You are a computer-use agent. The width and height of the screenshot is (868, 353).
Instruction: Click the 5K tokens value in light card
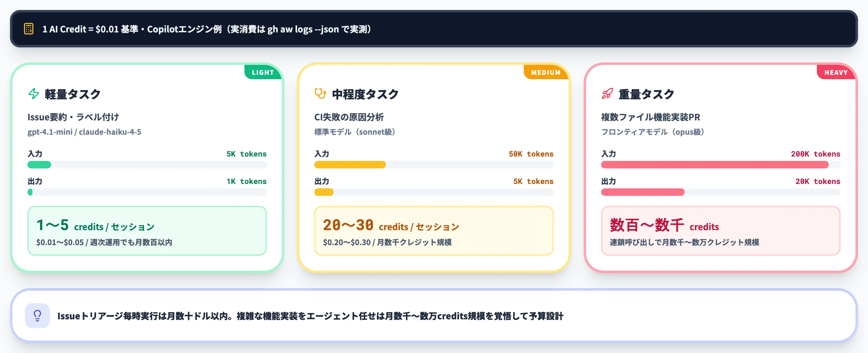point(246,154)
